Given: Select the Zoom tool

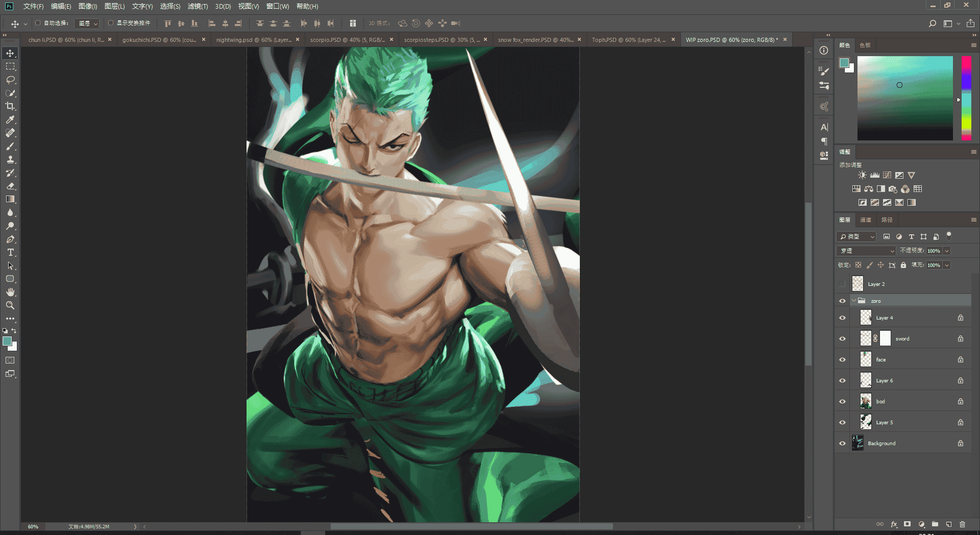Looking at the screenshot, I should 10,305.
